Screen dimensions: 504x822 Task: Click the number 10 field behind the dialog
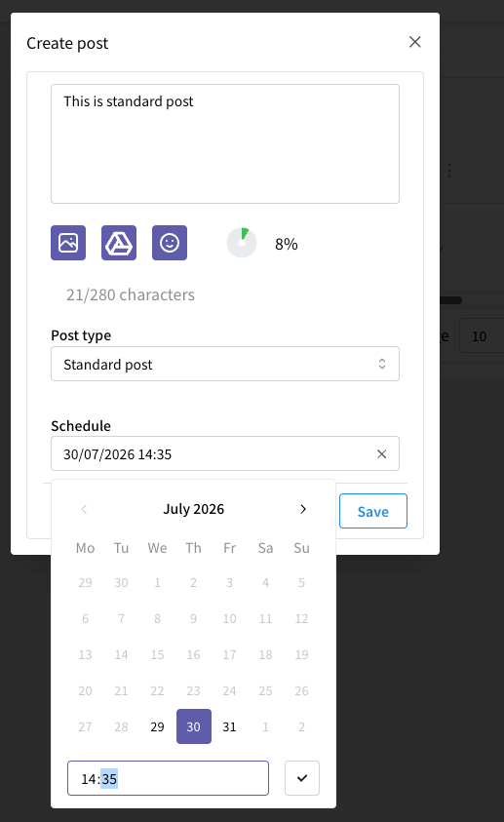[x=481, y=335]
